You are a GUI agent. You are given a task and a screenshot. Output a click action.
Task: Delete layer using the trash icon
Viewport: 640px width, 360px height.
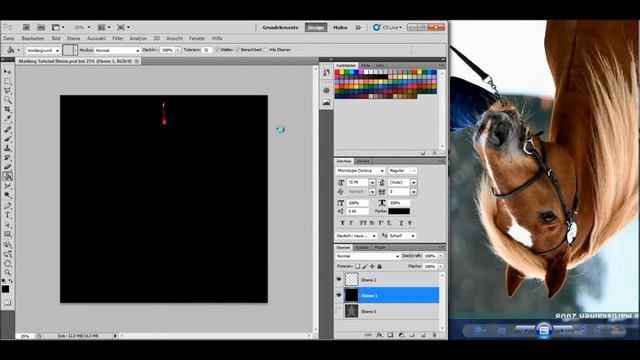(434, 335)
